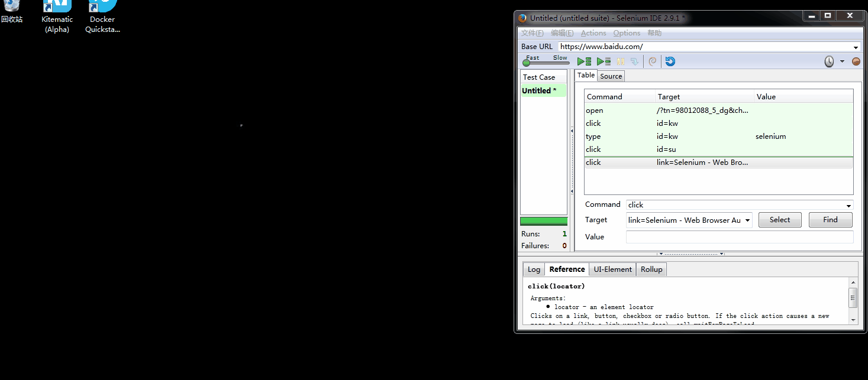Viewport: 868px width, 380px height.
Task: Open the UI-Element tab
Action: point(613,269)
